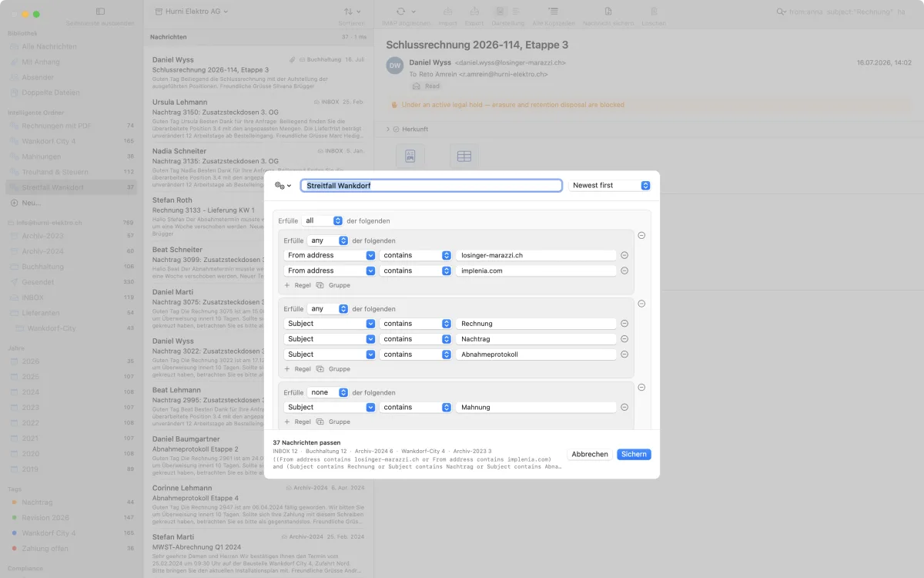This screenshot has height=578, width=924.
Task: Open the top-level Erfülle 'all' dropdown
Action: [322, 220]
